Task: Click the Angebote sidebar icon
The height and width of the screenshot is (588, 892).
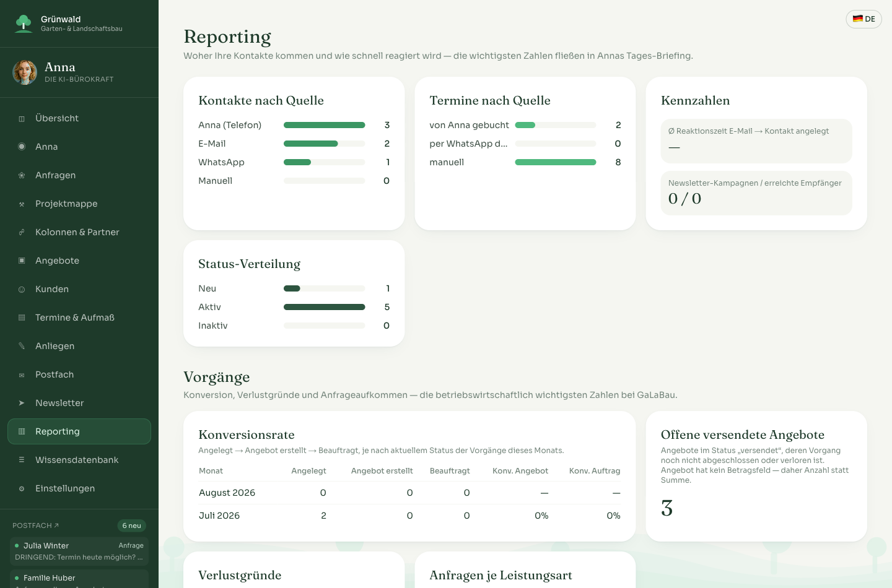Action: 22,261
